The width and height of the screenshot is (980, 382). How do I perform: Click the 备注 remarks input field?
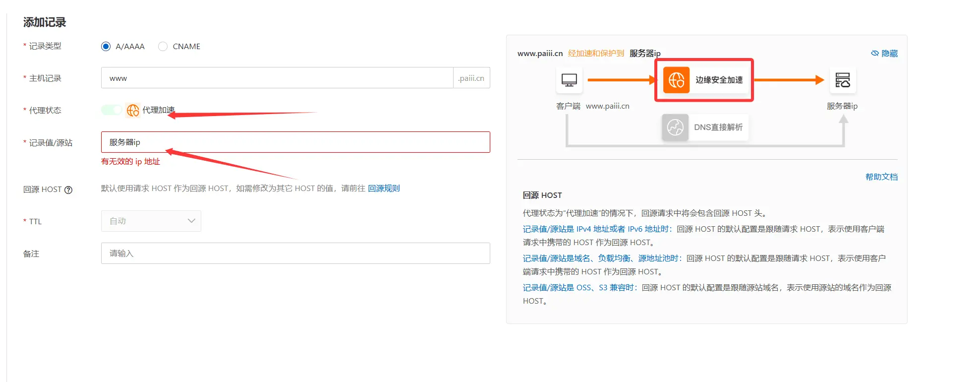click(x=295, y=253)
